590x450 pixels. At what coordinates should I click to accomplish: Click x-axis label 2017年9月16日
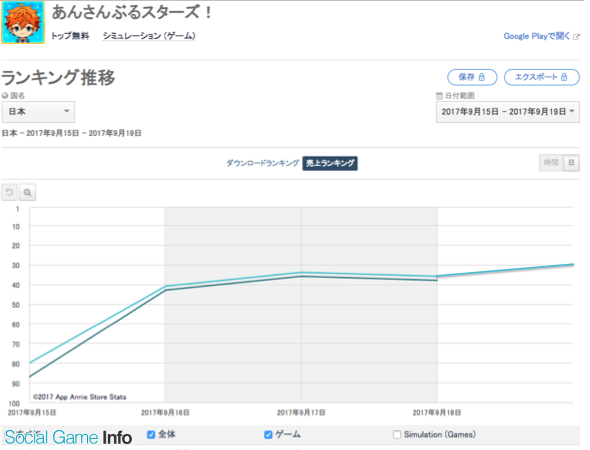click(165, 413)
